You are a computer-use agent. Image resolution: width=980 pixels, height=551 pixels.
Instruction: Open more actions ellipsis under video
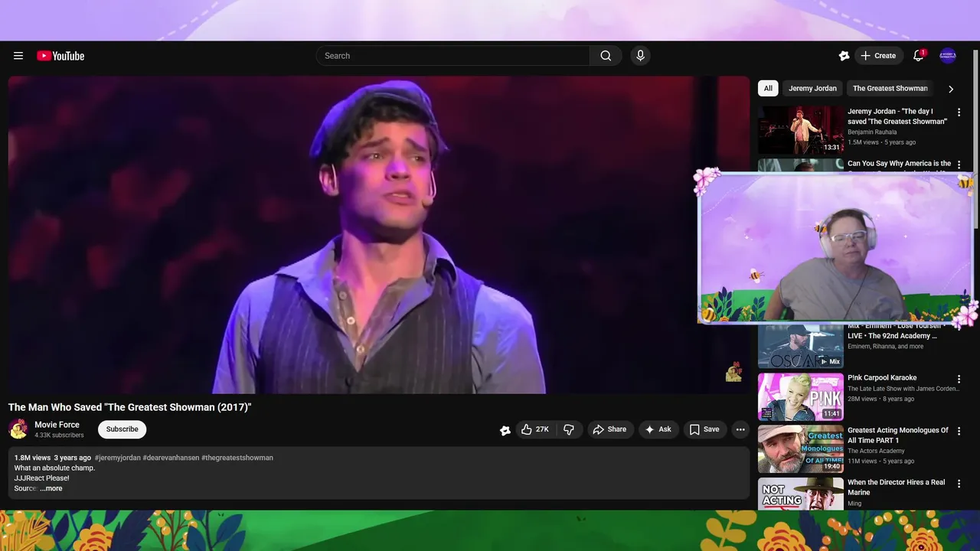tap(740, 429)
